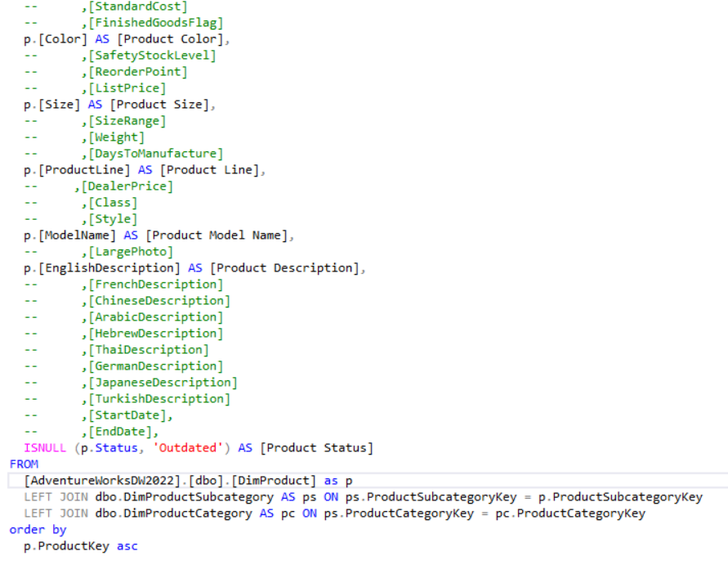This screenshot has height=565, width=728.
Task: Click the [Product Line] alias
Action: 209,170
